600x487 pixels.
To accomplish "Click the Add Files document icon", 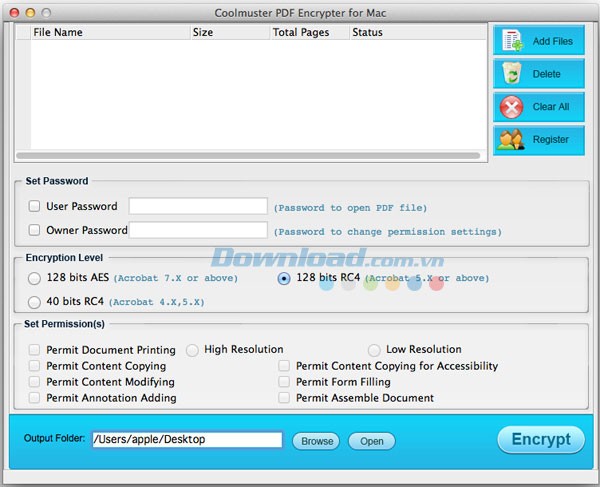I will click(512, 40).
